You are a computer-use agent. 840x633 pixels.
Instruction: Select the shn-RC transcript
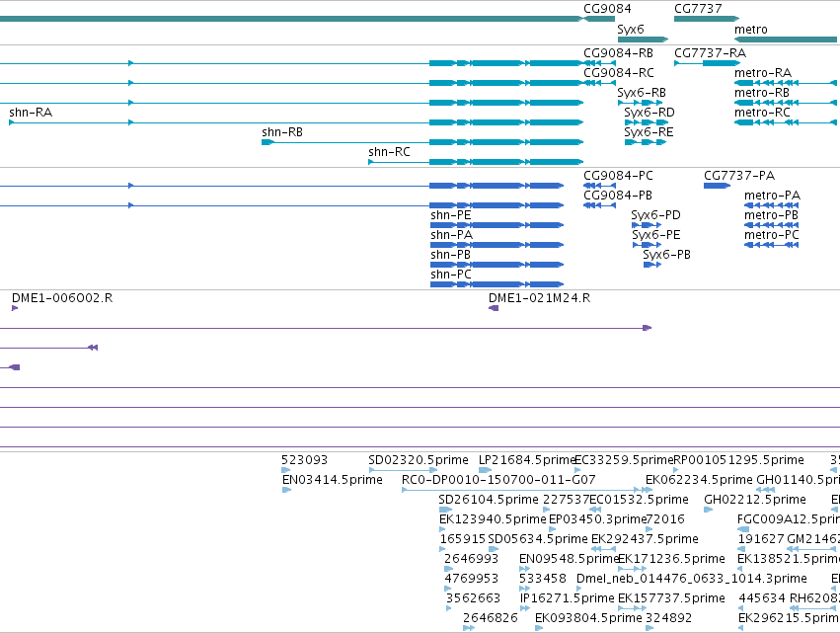pos(476,162)
